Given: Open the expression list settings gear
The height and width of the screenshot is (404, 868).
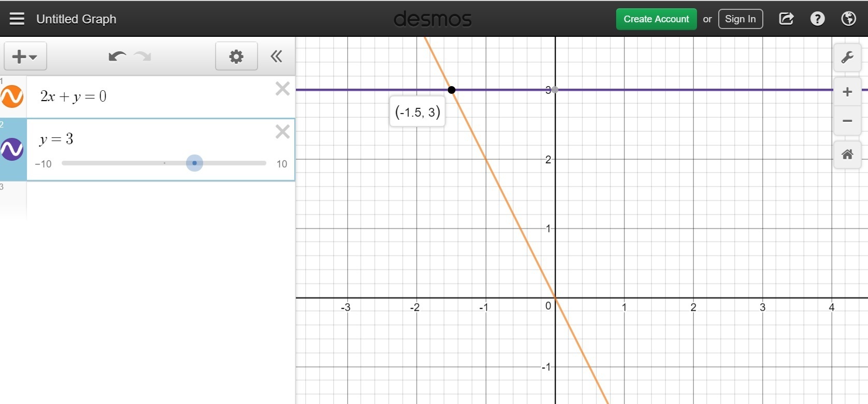Looking at the screenshot, I should tap(236, 56).
